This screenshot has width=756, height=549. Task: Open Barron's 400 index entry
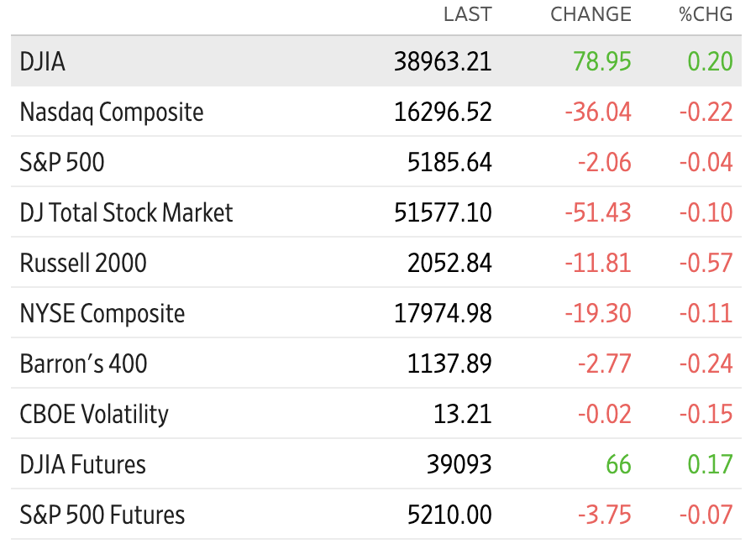pos(83,364)
